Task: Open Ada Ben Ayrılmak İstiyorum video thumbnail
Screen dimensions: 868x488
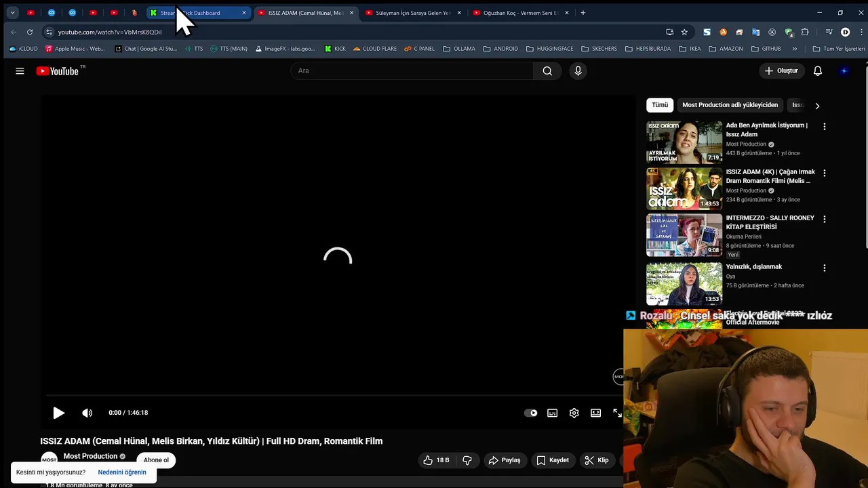Action: coord(684,142)
